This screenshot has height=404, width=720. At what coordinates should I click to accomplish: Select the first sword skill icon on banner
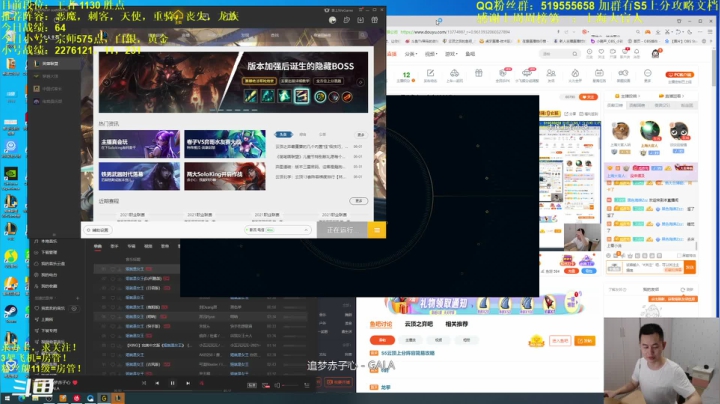click(251, 96)
